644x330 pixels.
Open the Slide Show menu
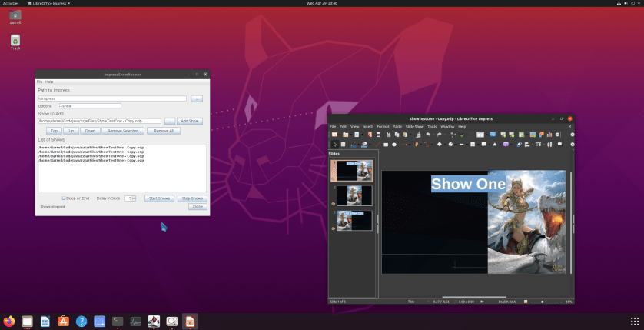pyautogui.click(x=414, y=126)
